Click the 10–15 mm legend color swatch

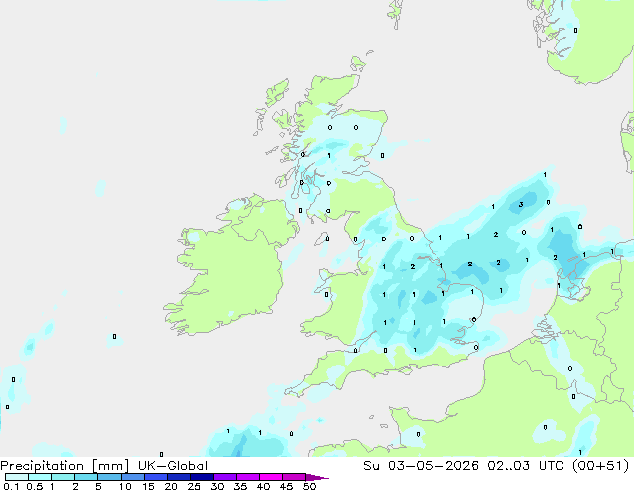point(133,477)
